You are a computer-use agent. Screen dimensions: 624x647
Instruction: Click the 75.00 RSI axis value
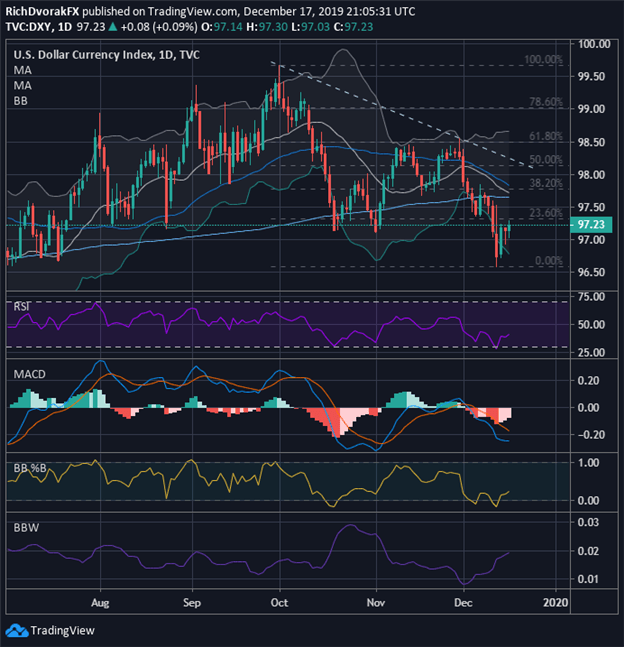(x=591, y=297)
